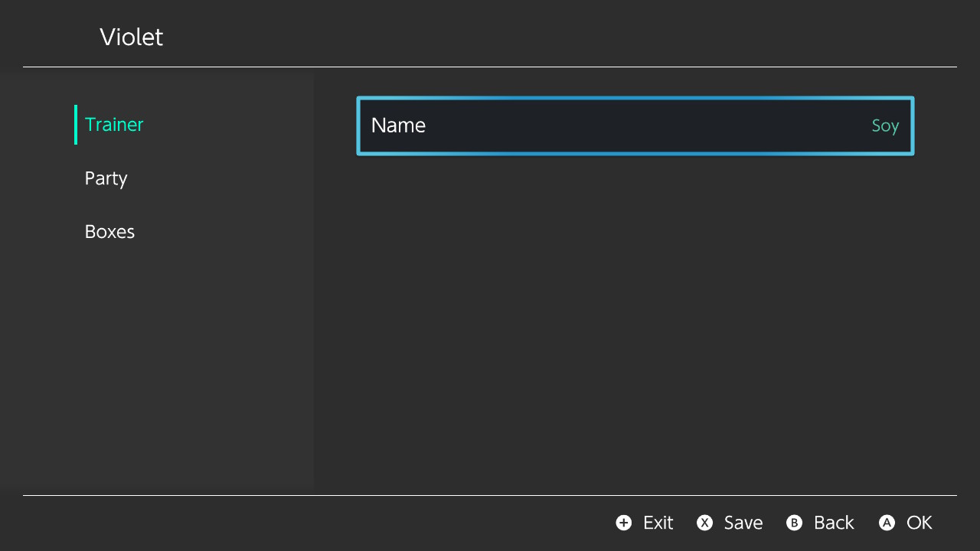The width and height of the screenshot is (980, 551).
Task: Click the plus icon next to Exit
Action: [x=624, y=523]
